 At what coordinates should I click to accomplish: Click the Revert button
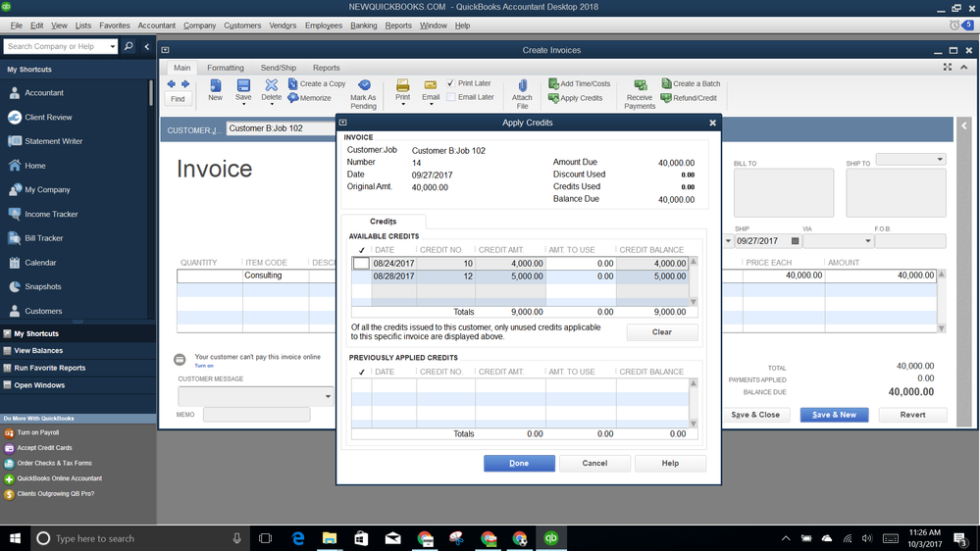click(912, 414)
